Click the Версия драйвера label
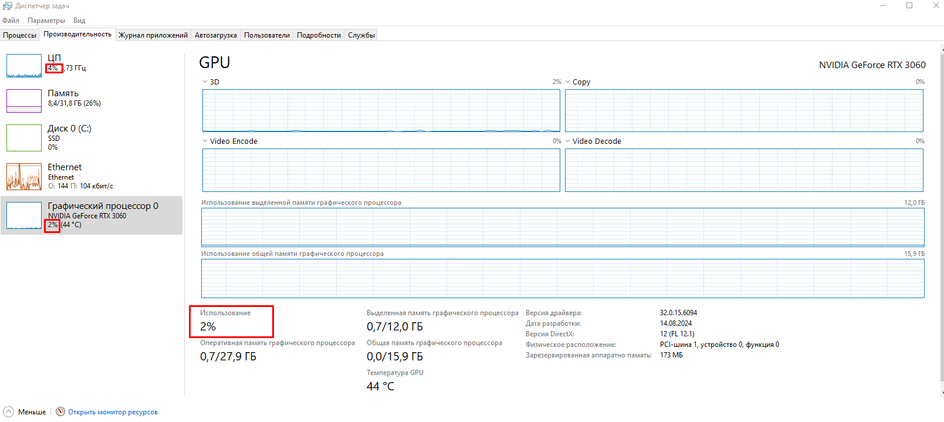Screen dimensions: 944x422 (x=554, y=313)
